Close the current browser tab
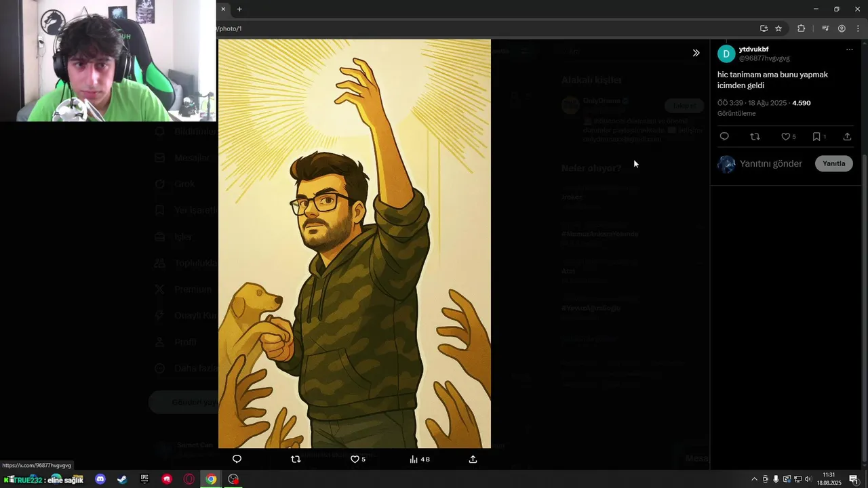 [x=223, y=9]
